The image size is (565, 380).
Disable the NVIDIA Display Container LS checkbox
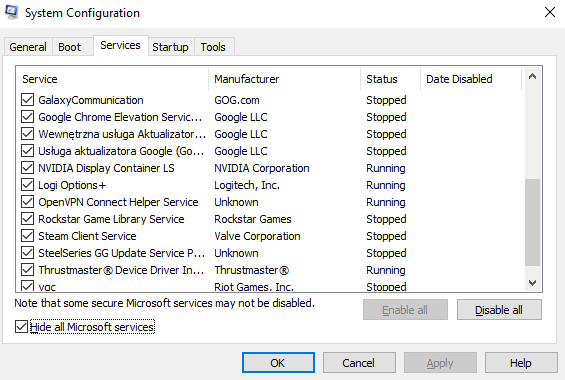pyautogui.click(x=27, y=168)
